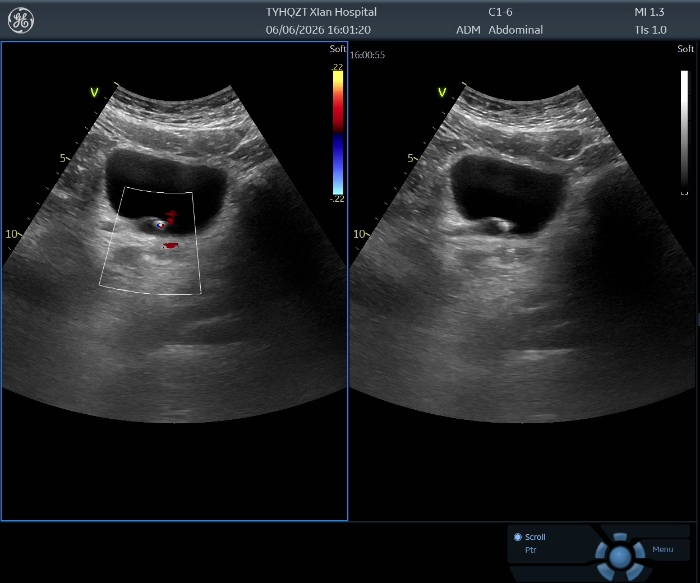Select the Scroll radio indicator

(518, 537)
